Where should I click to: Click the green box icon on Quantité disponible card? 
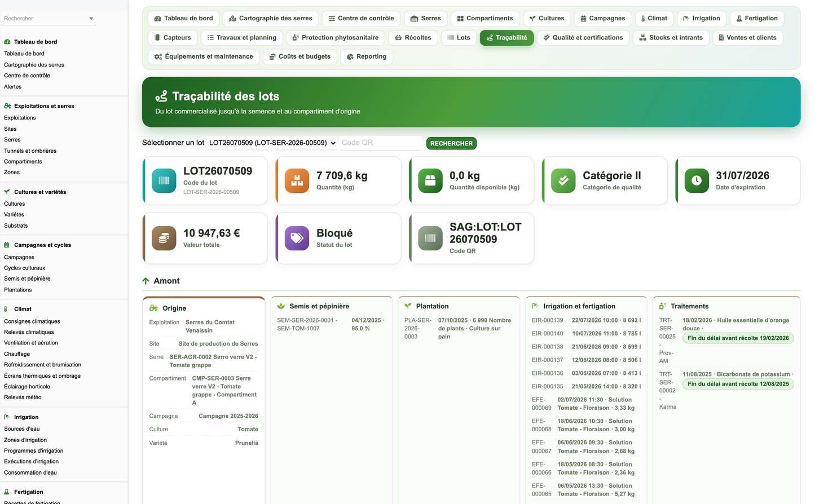click(x=430, y=181)
